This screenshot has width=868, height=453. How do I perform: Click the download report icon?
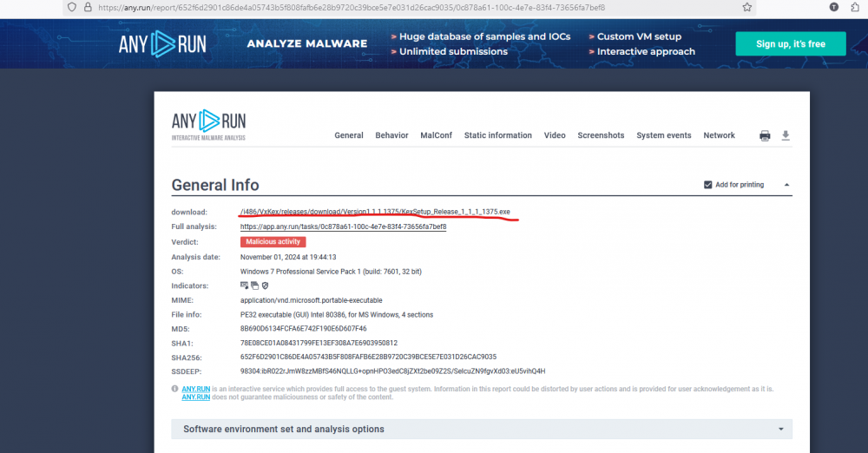[786, 135]
